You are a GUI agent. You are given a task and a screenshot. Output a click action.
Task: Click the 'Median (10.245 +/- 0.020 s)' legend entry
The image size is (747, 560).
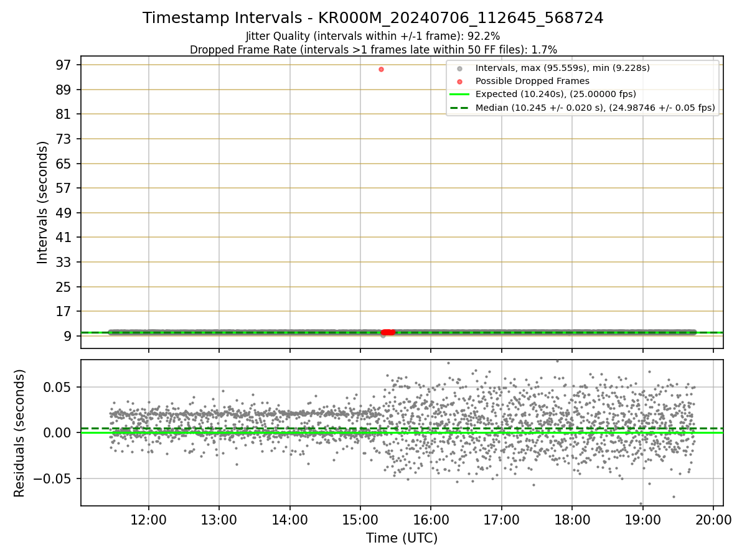pyautogui.click(x=595, y=108)
